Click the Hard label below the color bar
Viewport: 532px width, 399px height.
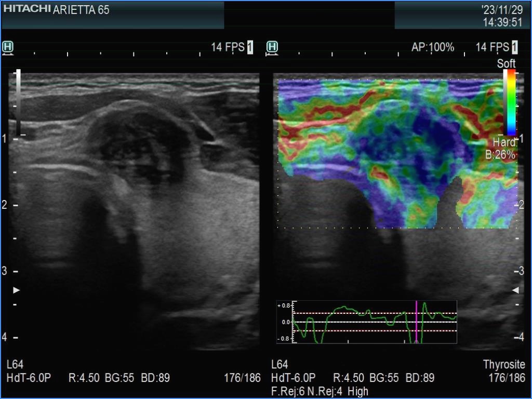pos(504,142)
